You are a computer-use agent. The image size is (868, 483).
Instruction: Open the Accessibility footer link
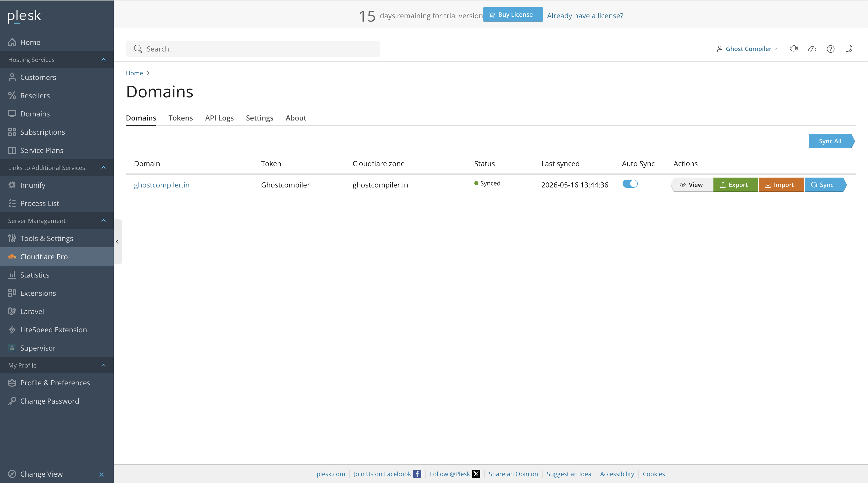[x=617, y=474]
